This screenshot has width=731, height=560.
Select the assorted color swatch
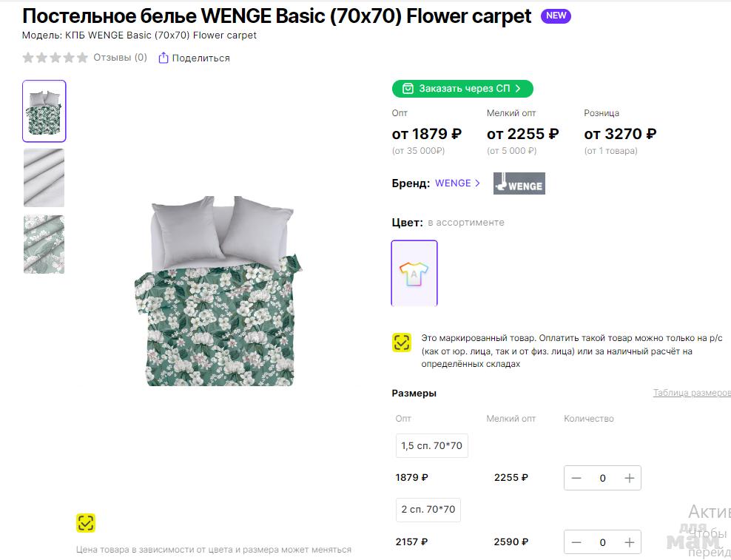tap(414, 273)
